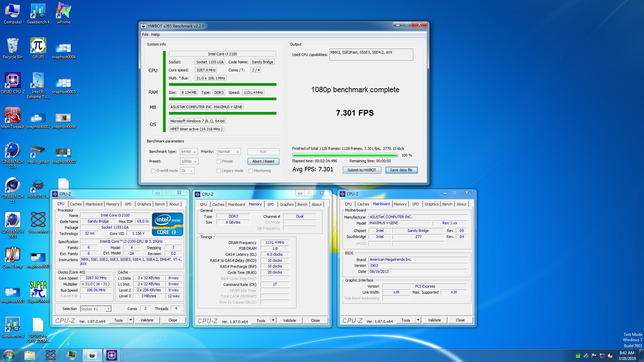Launch CINEBENCH 11.5 desktop shortcut

[x=13, y=156]
